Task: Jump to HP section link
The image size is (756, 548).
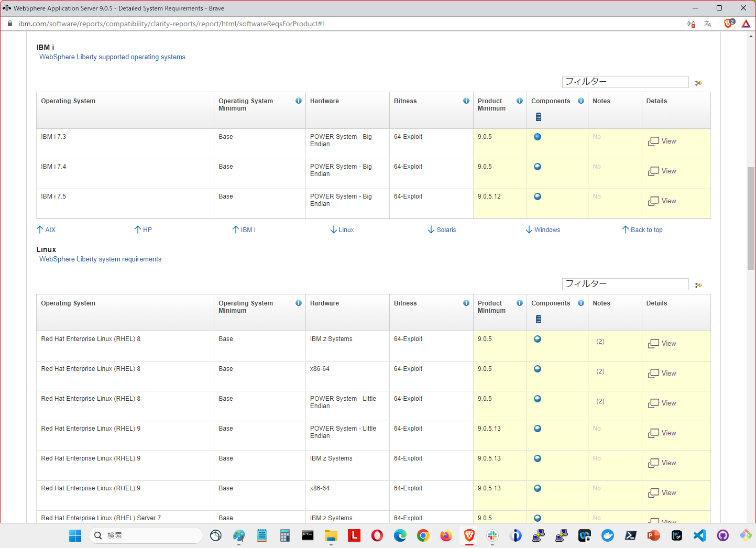Action: point(143,229)
